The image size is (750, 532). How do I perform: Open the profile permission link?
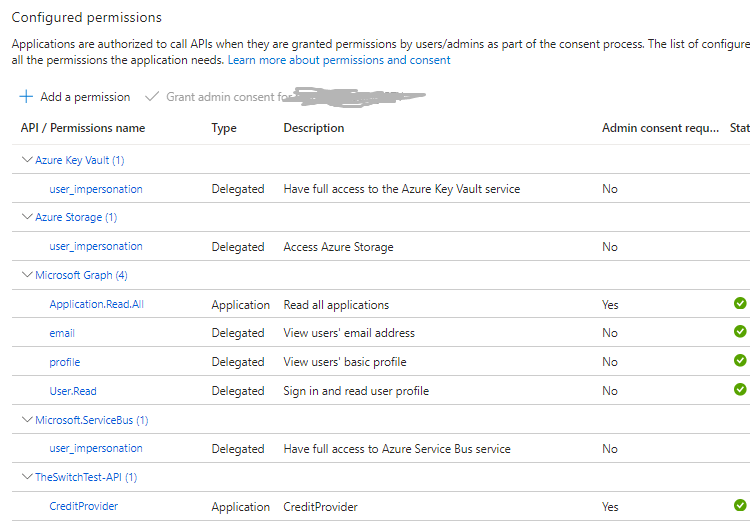(65, 362)
